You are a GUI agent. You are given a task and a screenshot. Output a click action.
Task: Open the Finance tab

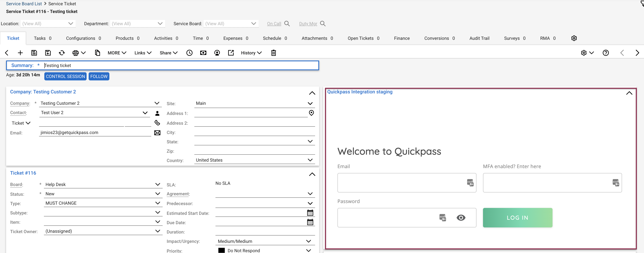pos(402,38)
